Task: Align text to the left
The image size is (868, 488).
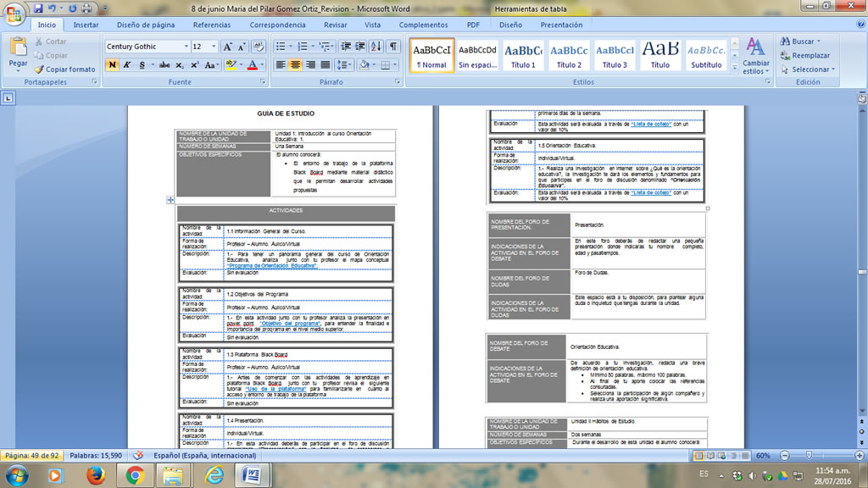Action: pyautogui.click(x=281, y=65)
